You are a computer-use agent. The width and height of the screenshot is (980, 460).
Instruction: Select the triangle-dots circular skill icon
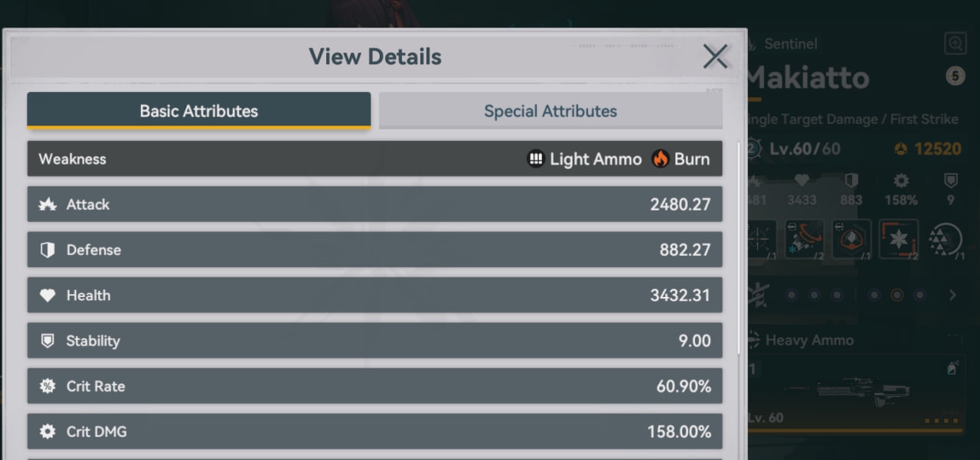point(945,240)
